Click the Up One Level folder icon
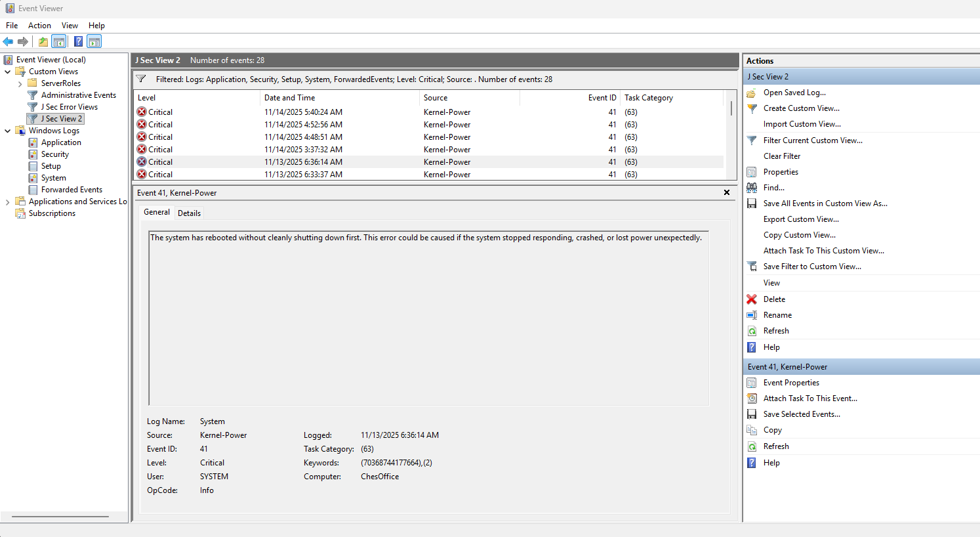Screen dimensions: 980x537 43,41
